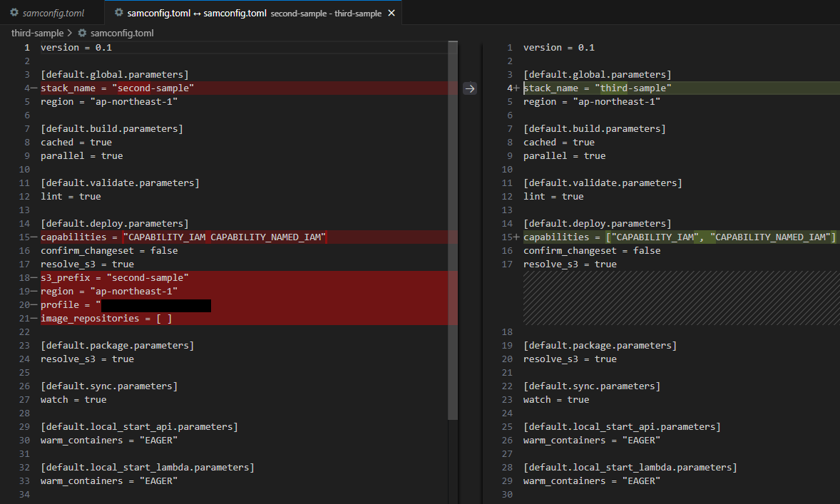Click [default.deploy.parameters] in right pane
The width and height of the screenshot is (840, 504).
[x=598, y=223]
